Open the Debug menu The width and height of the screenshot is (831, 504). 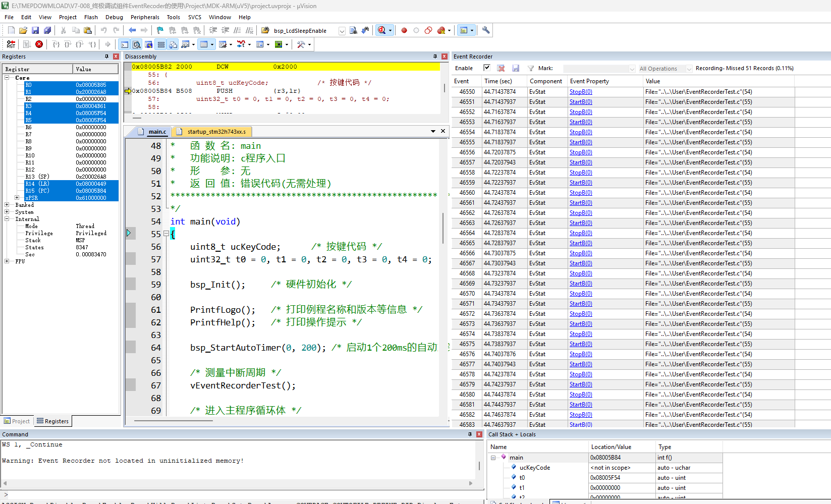point(114,17)
